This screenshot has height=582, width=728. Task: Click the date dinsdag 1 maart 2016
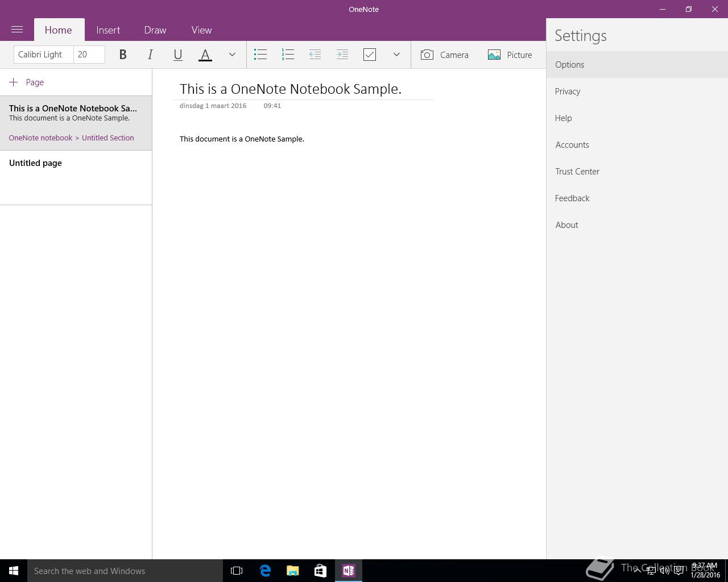pos(213,106)
